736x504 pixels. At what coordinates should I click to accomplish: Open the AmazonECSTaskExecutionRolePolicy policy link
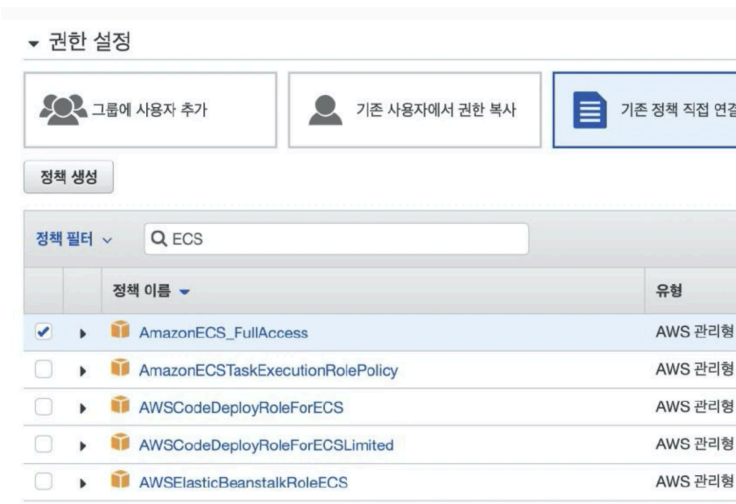click(x=268, y=370)
